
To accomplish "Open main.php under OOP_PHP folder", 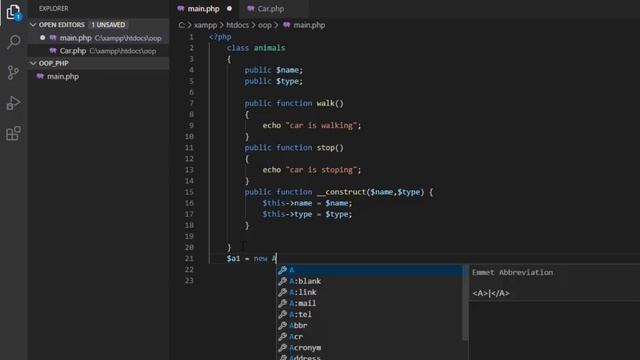I will point(98,76).
